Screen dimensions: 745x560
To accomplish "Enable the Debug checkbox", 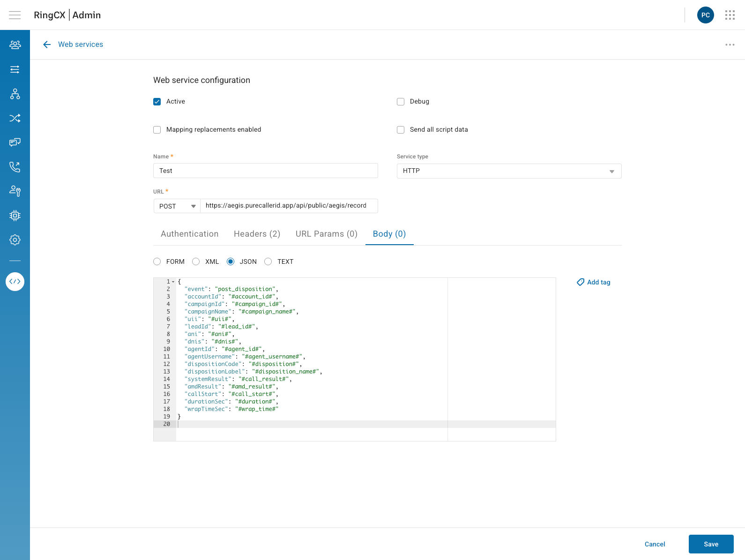I will [x=401, y=102].
